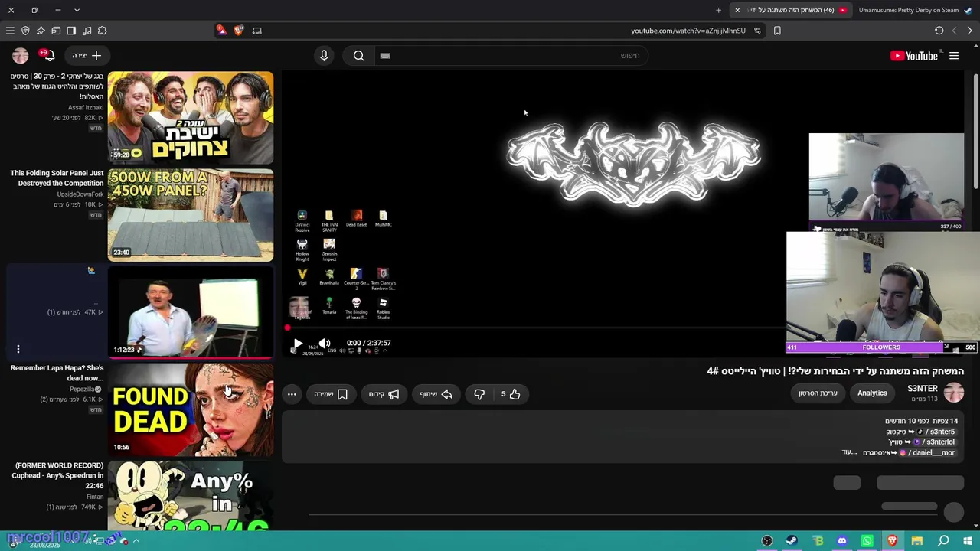
Task: Open Discord from the taskbar
Action: pos(842,541)
